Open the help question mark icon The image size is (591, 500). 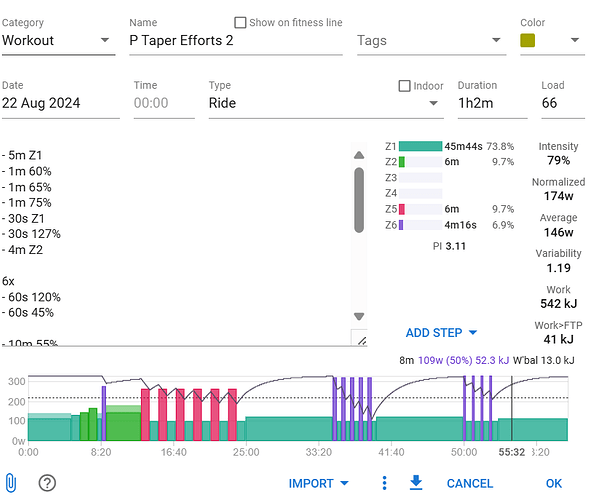click(47, 483)
